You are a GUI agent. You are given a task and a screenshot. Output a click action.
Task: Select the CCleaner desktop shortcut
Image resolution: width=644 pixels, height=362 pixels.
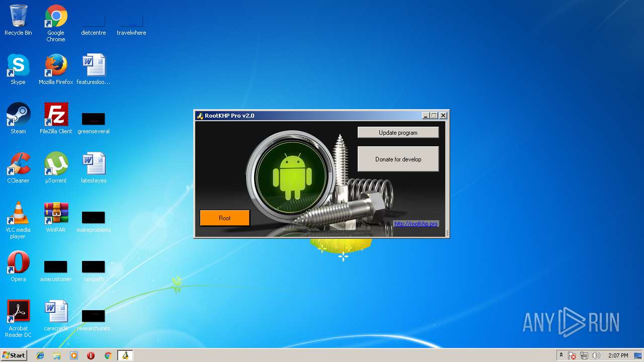(18, 168)
